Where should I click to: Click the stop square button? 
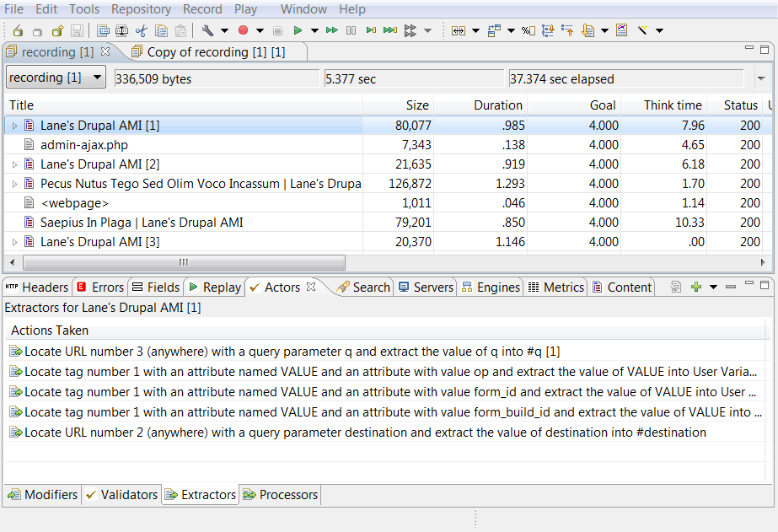(x=278, y=30)
